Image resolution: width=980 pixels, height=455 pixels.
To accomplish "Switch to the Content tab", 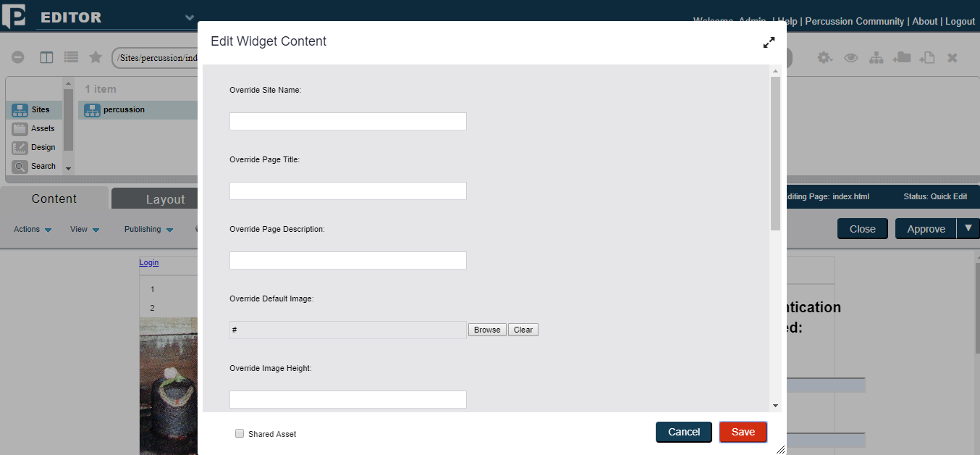I will click(x=54, y=199).
